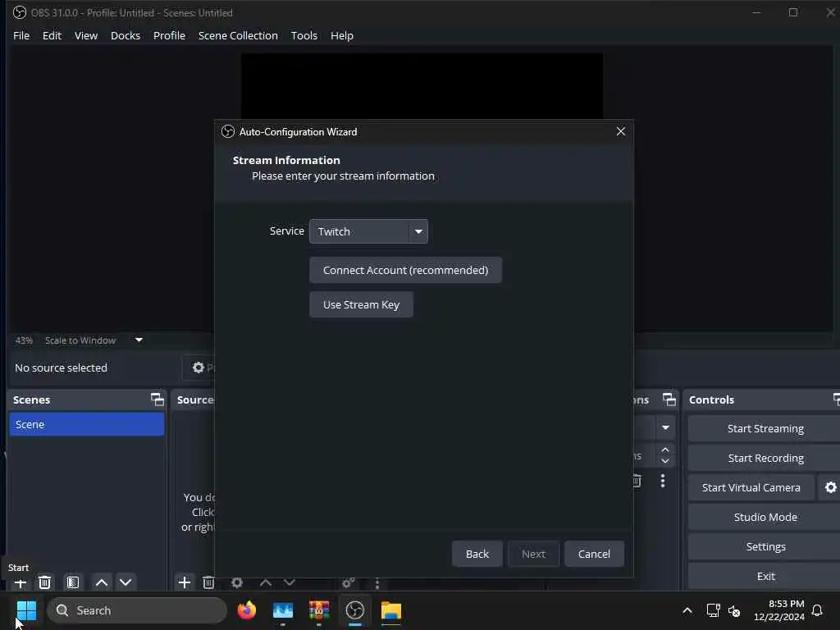Open network status tray icon

(713, 610)
